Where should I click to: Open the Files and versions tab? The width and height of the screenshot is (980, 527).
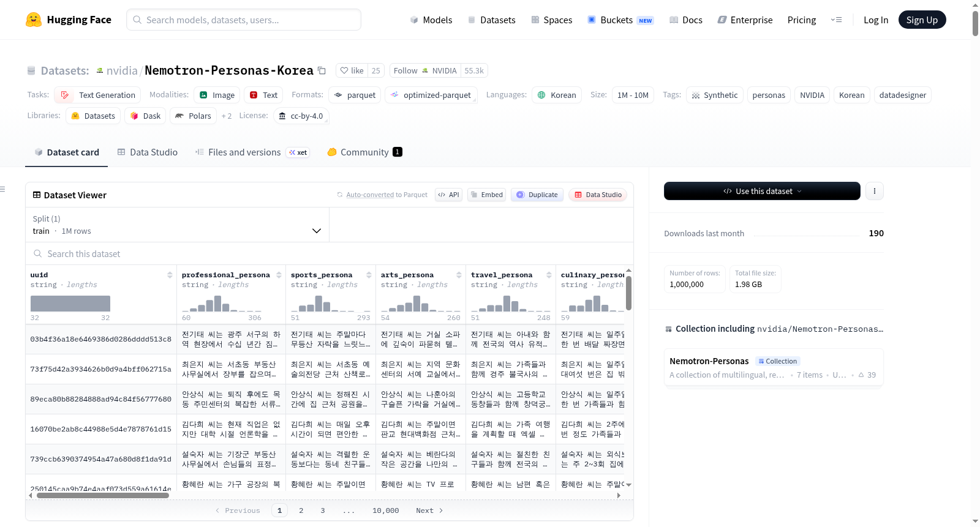(252, 152)
